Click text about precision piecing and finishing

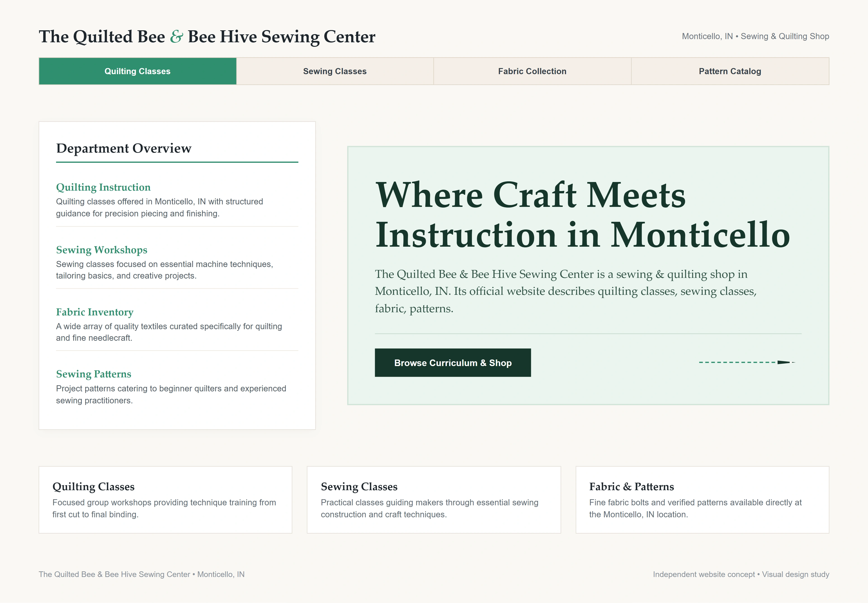pos(159,207)
